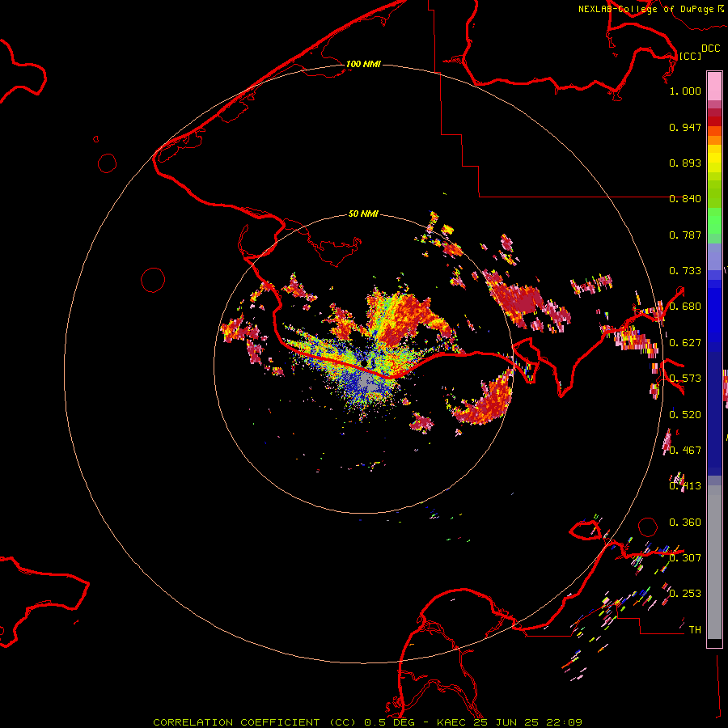Select the 1.000 scale value
The height and width of the screenshot is (728, 728).
click(685, 91)
